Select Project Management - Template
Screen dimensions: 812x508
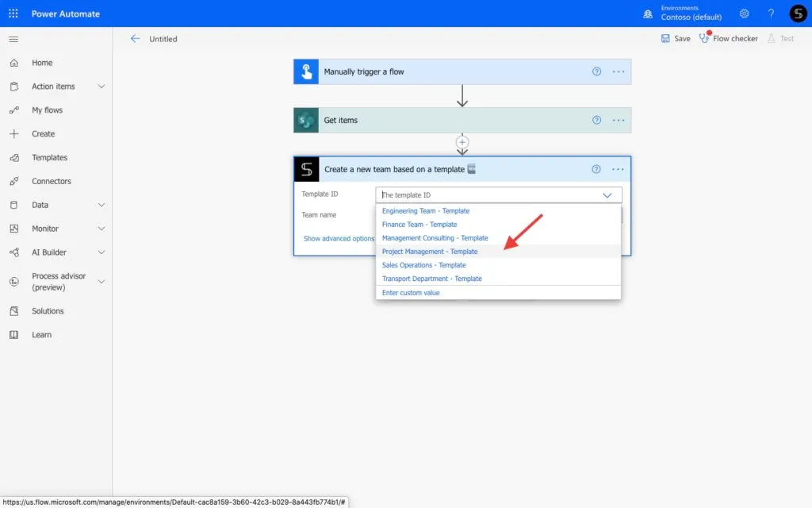pyautogui.click(x=498, y=252)
